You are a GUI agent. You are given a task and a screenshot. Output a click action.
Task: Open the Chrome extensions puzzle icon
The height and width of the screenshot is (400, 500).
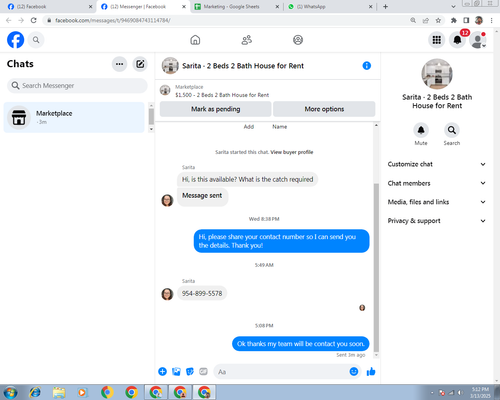453,20
